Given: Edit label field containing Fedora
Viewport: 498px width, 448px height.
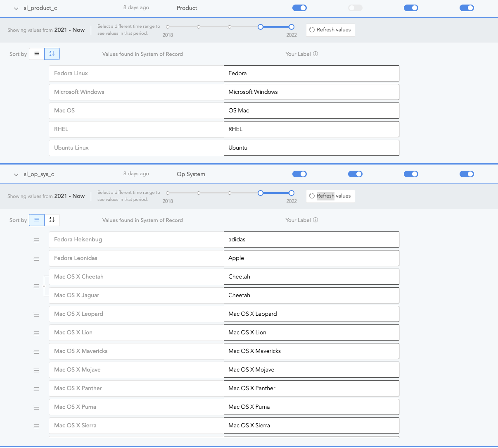Looking at the screenshot, I should point(311,73).
